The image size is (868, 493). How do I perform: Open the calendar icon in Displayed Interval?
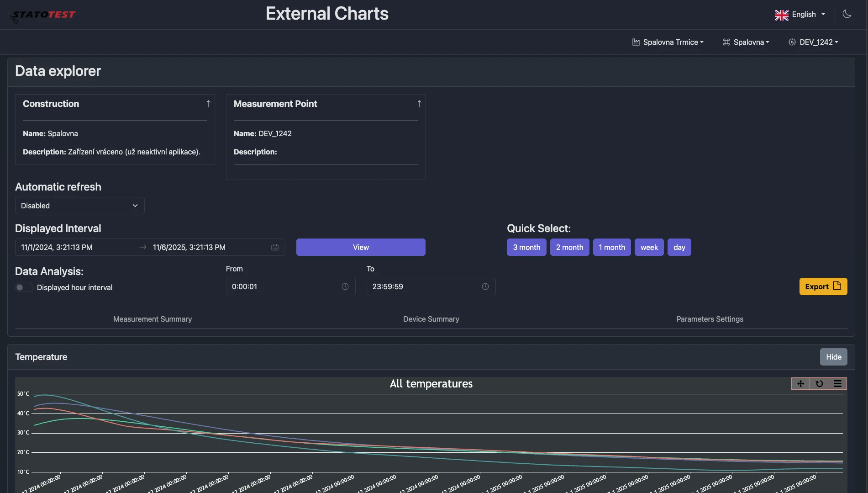[x=275, y=247]
